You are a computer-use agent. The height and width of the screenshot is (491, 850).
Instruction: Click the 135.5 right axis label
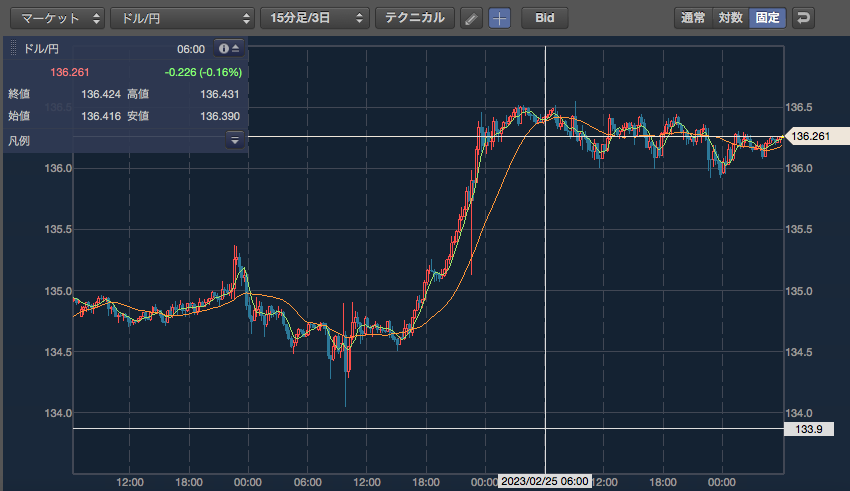point(799,230)
